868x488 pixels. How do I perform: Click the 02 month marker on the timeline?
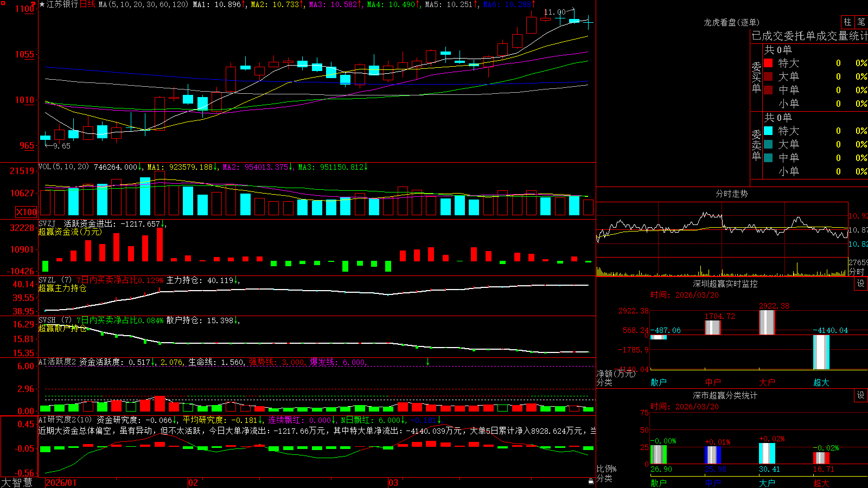coord(193,483)
